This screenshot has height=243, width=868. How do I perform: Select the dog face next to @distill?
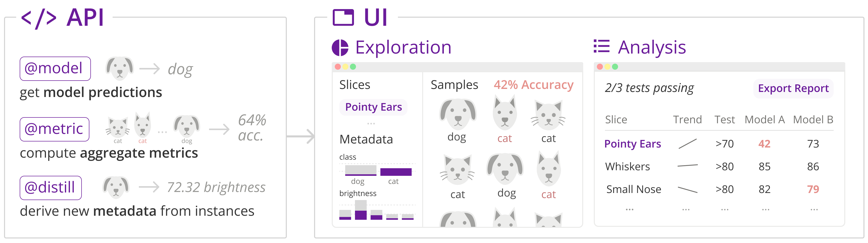pyautogui.click(x=116, y=187)
